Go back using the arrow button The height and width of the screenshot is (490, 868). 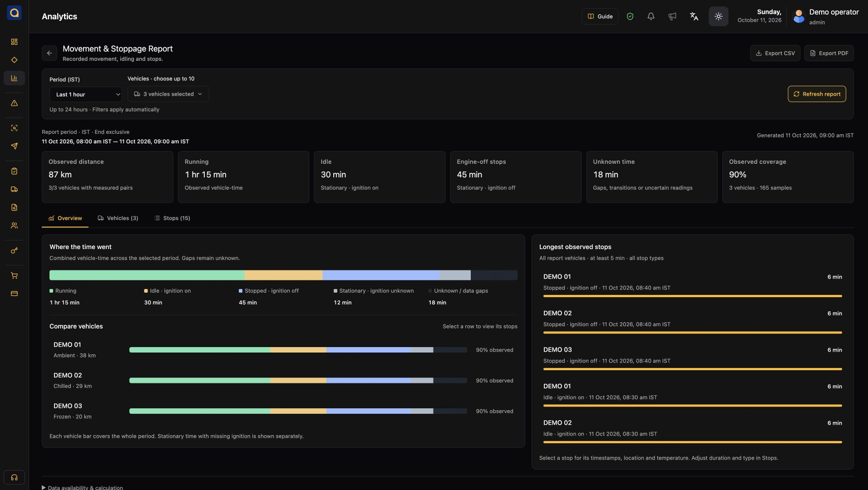pyautogui.click(x=49, y=53)
